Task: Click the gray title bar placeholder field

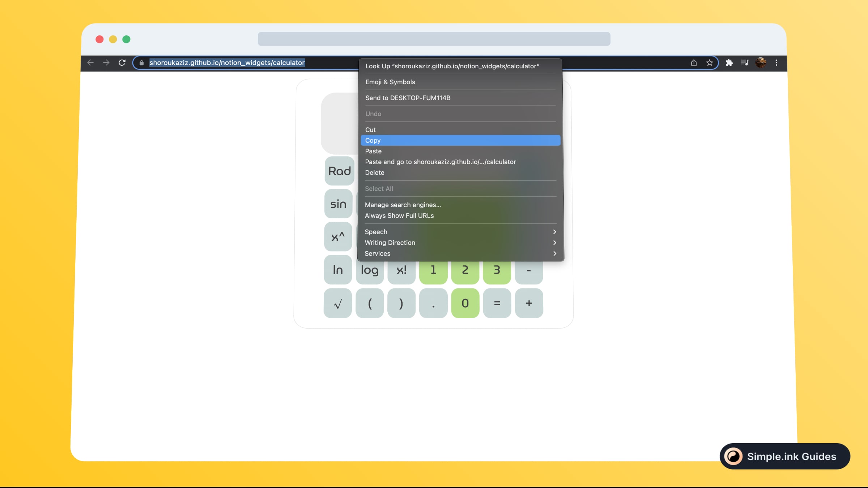Action: [434, 39]
